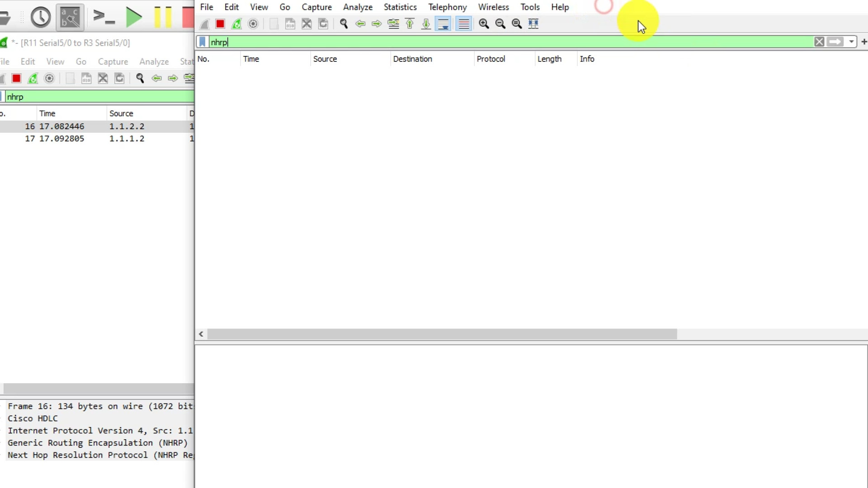Clear the nhrp display filter
This screenshot has width=868, height=488.
pos(819,42)
